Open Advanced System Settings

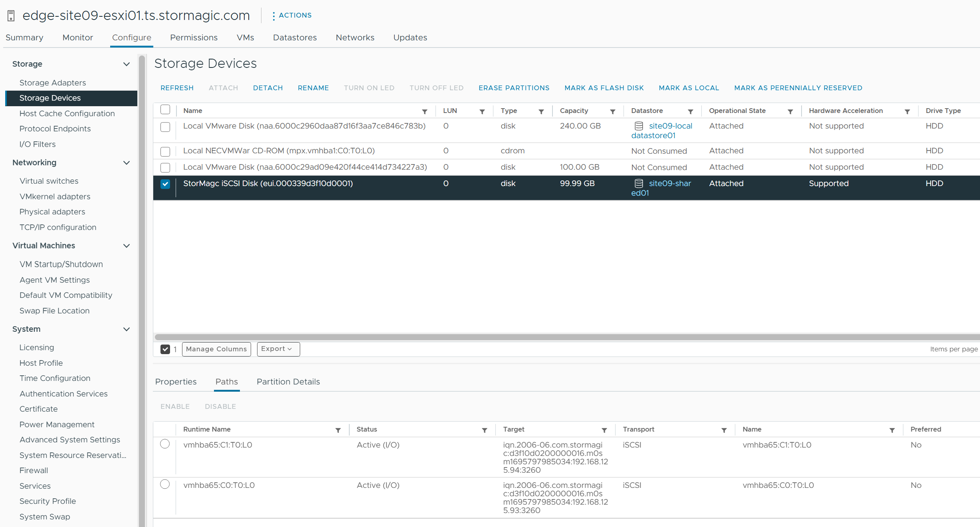pyautogui.click(x=70, y=440)
